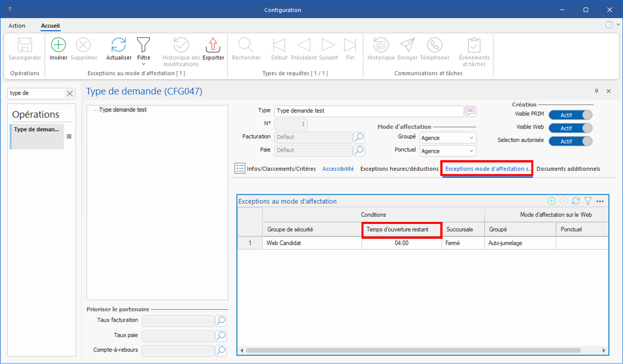The image size is (623, 364).
Task: Click the green Insérer plus icon
Action: pyautogui.click(x=58, y=45)
